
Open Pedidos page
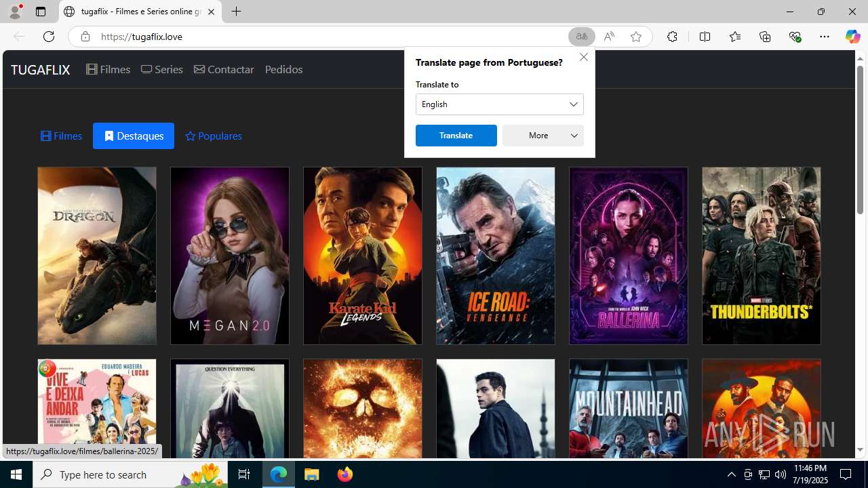283,69
